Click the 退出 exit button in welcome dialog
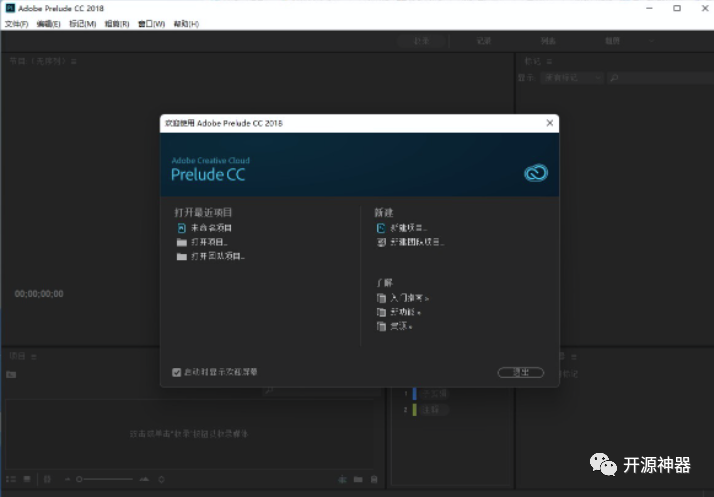The width and height of the screenshot is (714, 497). tap(520, 373)
